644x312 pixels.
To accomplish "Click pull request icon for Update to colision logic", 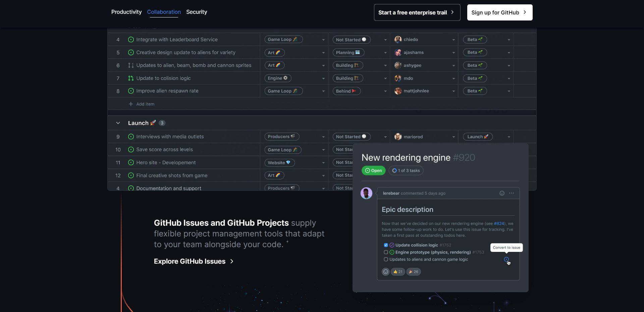I will click(131, 78).
